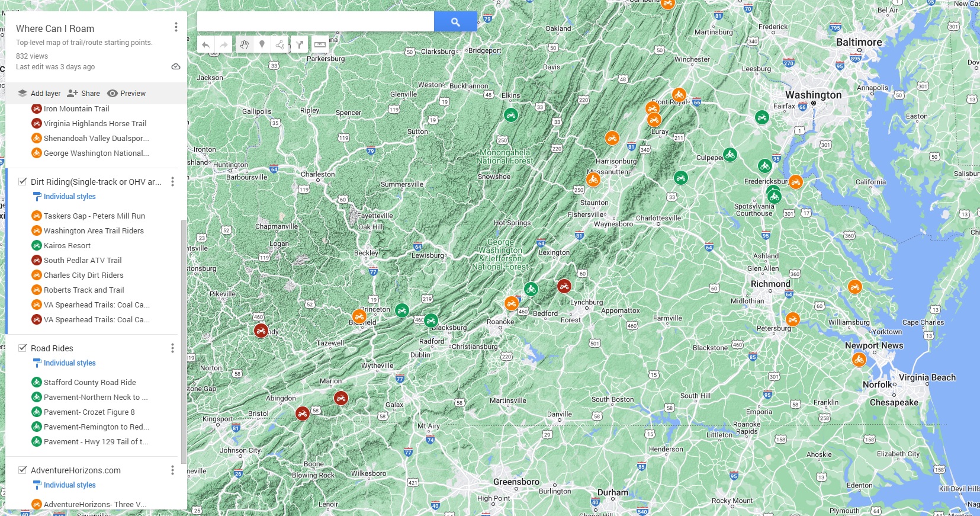This screenshot has height=516, width=980.
Task: Open the map options menu beside Where Can I Roam
Action: tap(176, 27)
